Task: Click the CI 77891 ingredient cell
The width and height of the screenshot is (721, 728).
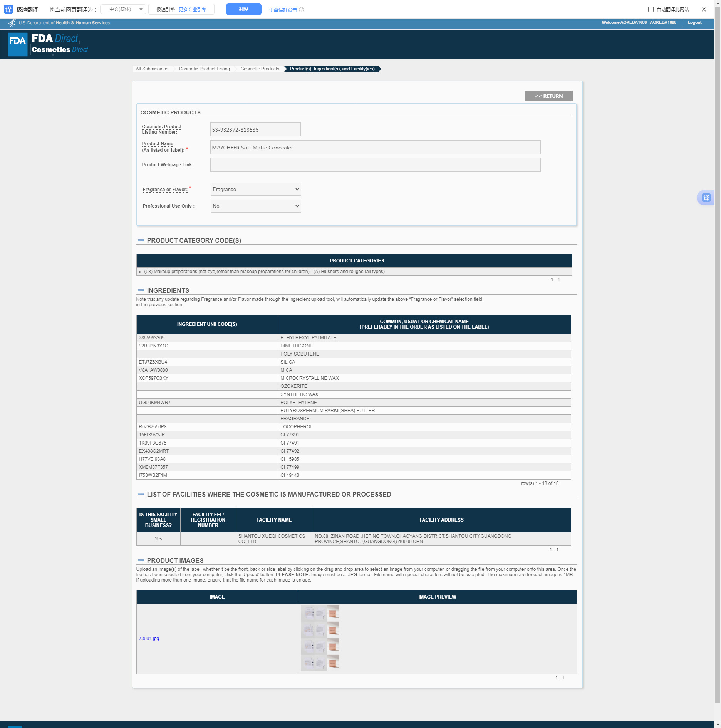Action: tap(424, 435)
